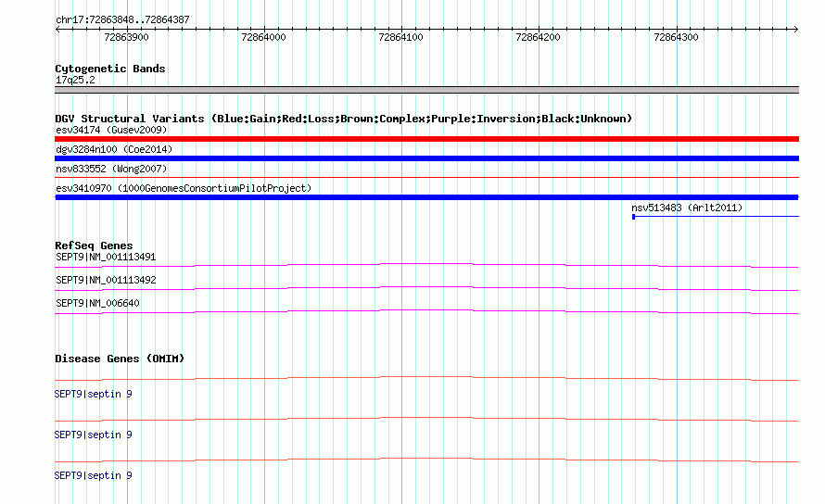Screen dimensions: 825x504
Task: Open the first SEPT9|septin 9 OMIM link
Action: [93, 394]
